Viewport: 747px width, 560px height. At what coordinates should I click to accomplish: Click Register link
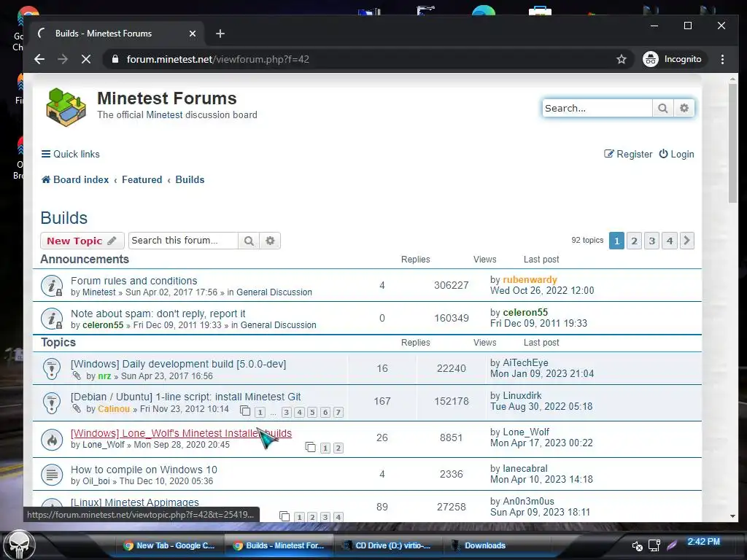click(x=628, y=154)
